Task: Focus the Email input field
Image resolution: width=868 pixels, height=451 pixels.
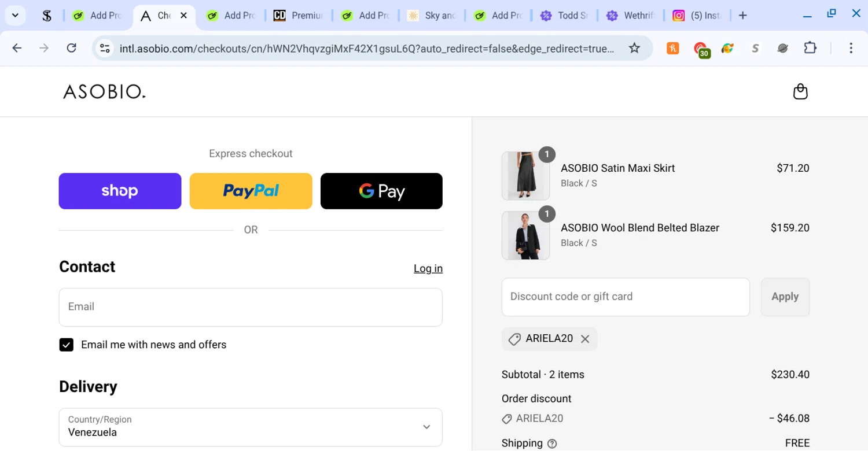Action: point(251,307)
